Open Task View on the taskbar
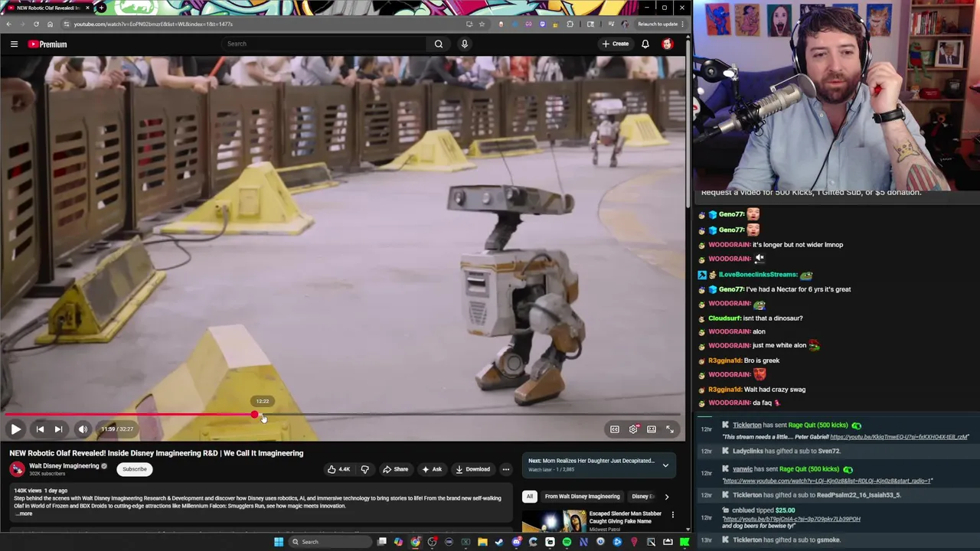The width and height of the screenshot is (980, 551). [x=381, y=542]
